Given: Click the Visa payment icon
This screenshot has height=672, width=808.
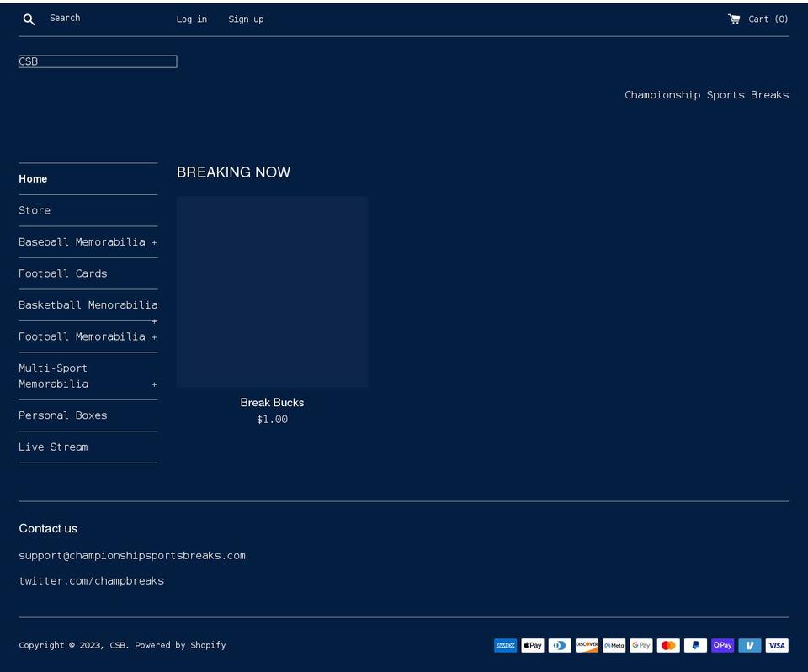Looking at the screenshot, I should [776, 645].
